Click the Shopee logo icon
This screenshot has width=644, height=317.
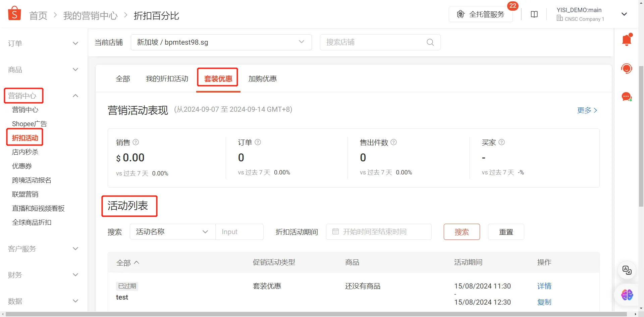click(x=14, y=13)
